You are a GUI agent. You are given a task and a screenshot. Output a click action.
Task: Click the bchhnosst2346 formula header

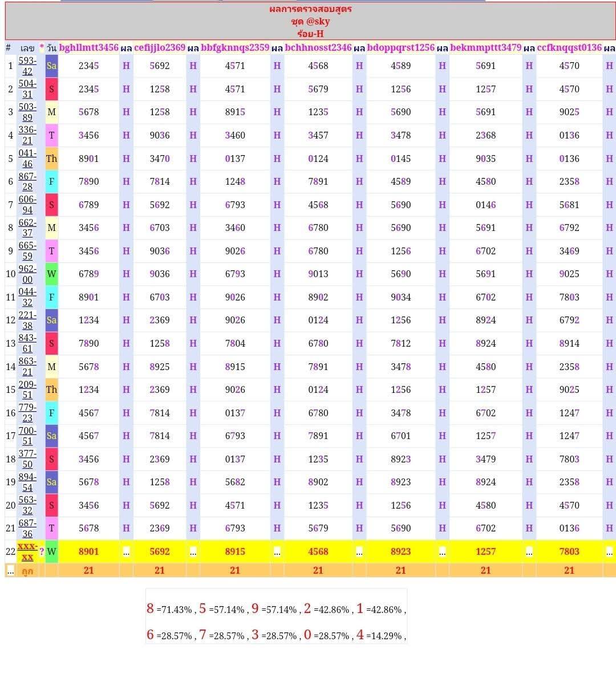tap(318, 48)
